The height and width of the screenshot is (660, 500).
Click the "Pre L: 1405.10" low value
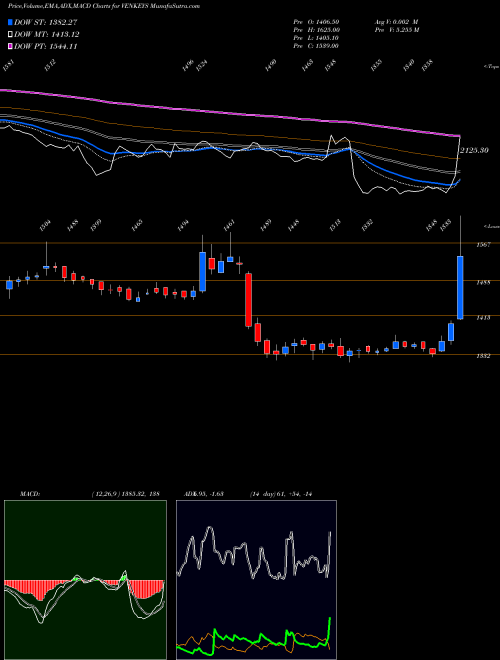click(316, 37)
